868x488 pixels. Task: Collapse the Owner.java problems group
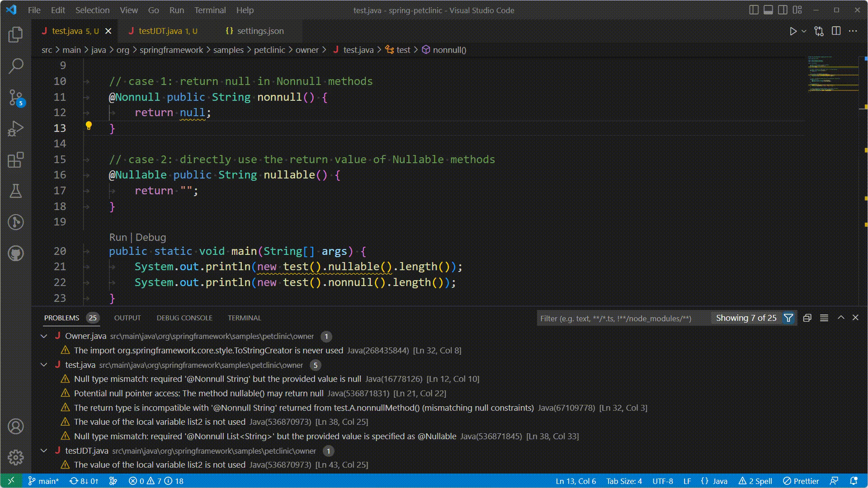click(x=44, y=336)
